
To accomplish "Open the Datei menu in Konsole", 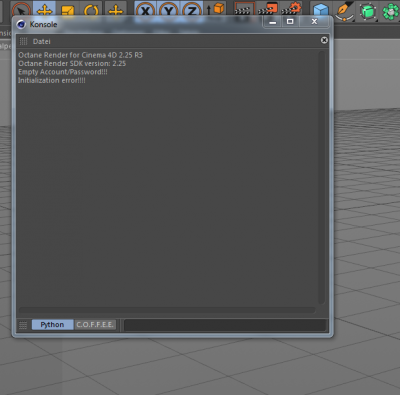I will point(42,41).
